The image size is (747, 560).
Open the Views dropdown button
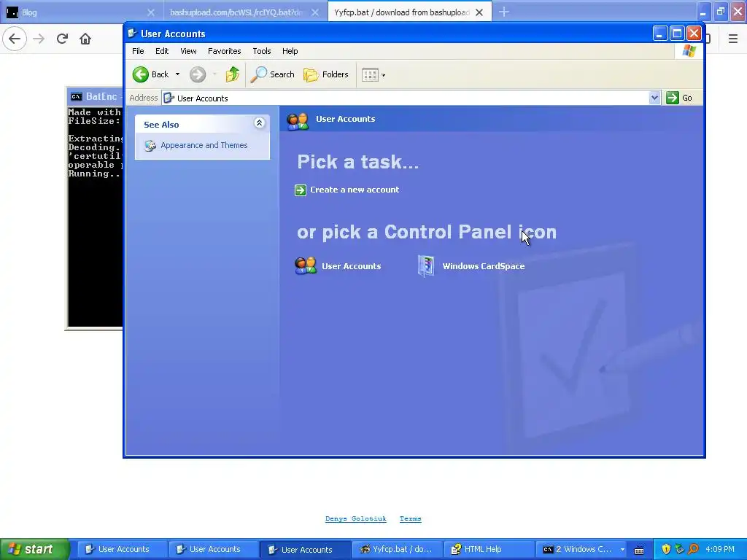click(373, 75)
